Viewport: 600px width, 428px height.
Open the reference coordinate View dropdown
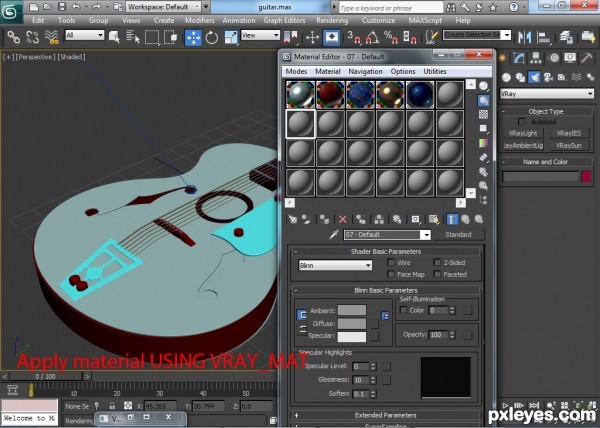261,35
